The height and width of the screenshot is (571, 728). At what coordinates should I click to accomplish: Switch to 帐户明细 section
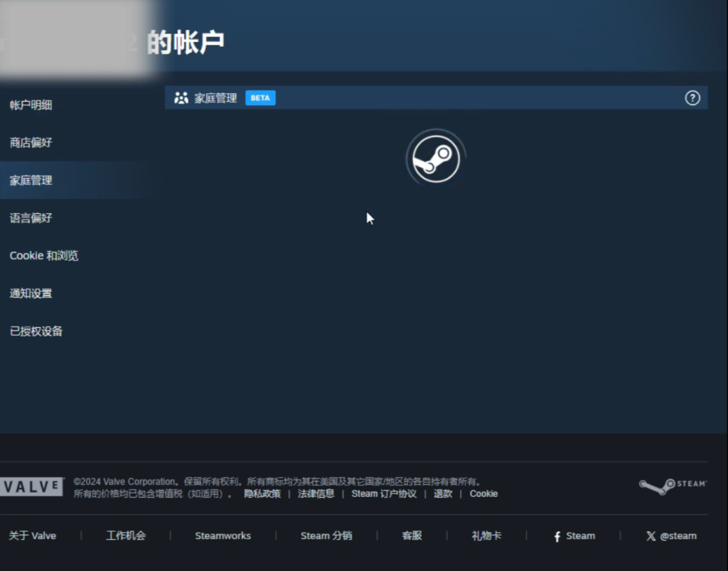[x=31, y=105]
